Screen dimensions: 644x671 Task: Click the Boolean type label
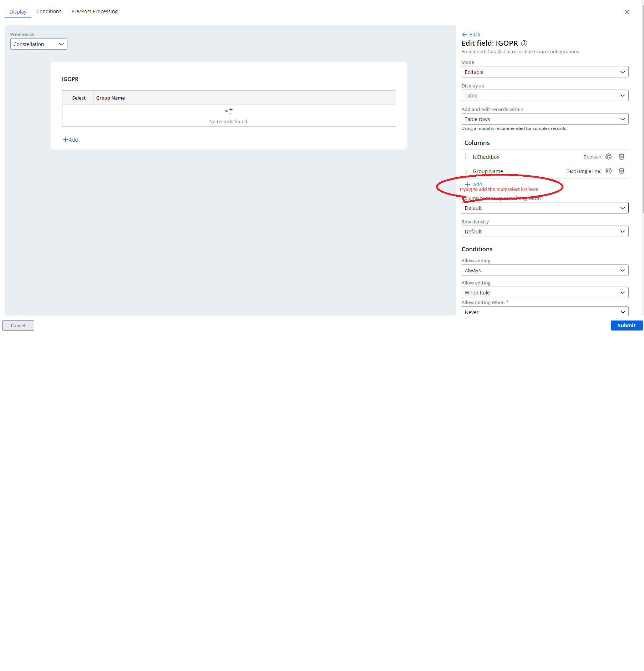point(592,157)
